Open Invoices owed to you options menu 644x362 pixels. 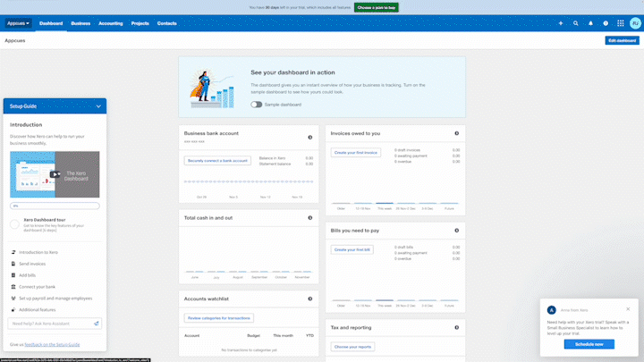pos(457,133)
